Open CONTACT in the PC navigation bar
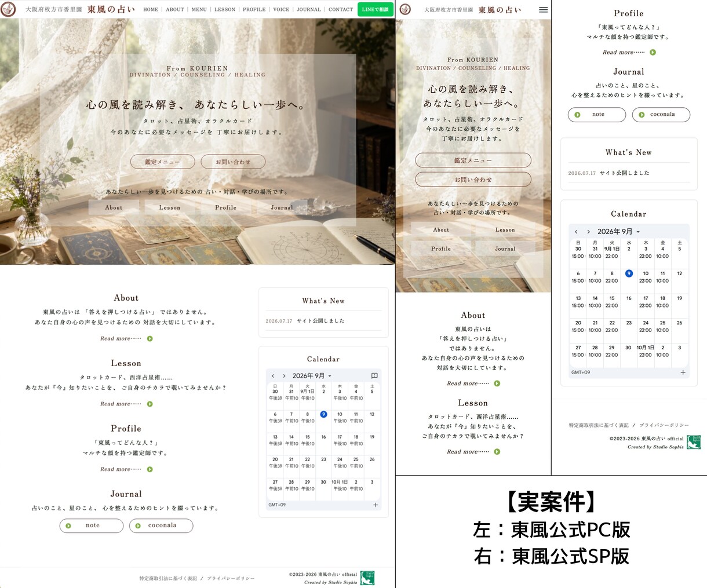Screen dimensions: 707x588 (x=341, y=10)
